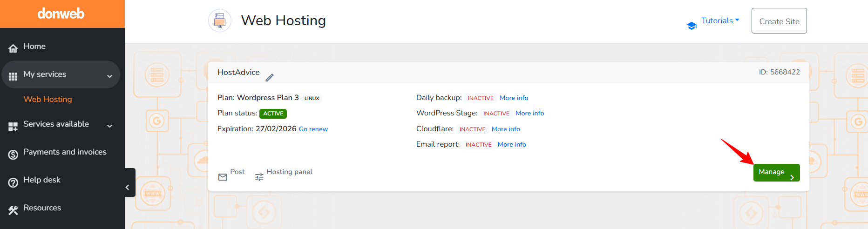The image size is (868, 229).
Task: Click the Hosting panel sliders icon
Action: 259,177
